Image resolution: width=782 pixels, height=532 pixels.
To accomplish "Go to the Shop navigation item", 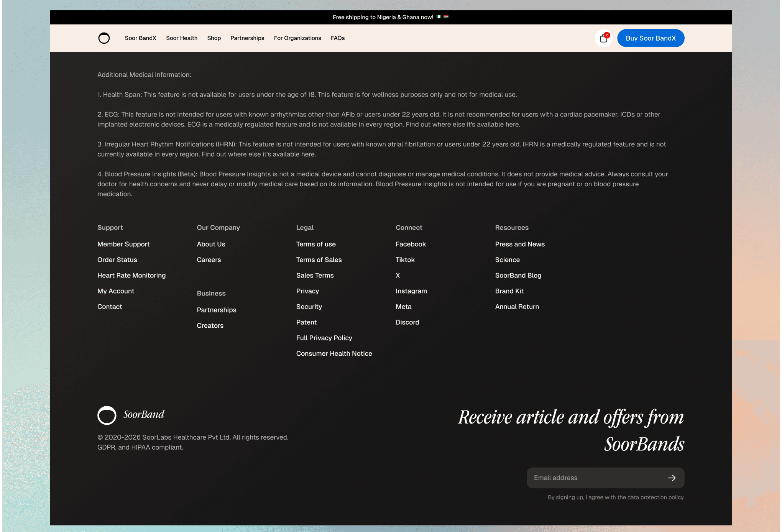I will pos(214,38).
